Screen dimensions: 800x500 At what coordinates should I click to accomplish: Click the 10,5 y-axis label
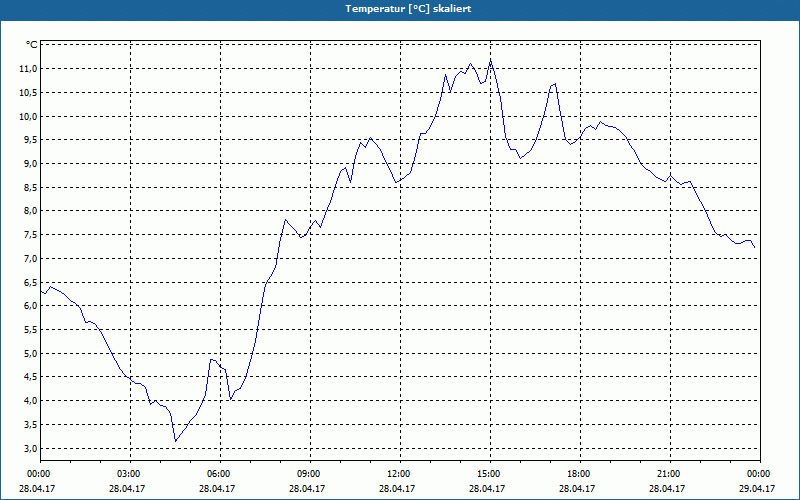coord(29,93)
